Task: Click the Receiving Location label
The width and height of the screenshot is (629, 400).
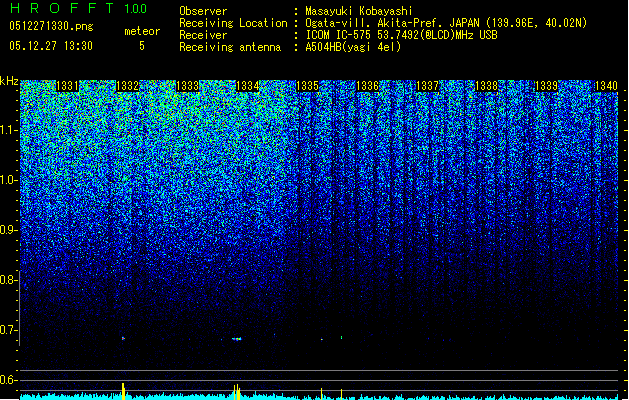Action: [x=233, y=23]
